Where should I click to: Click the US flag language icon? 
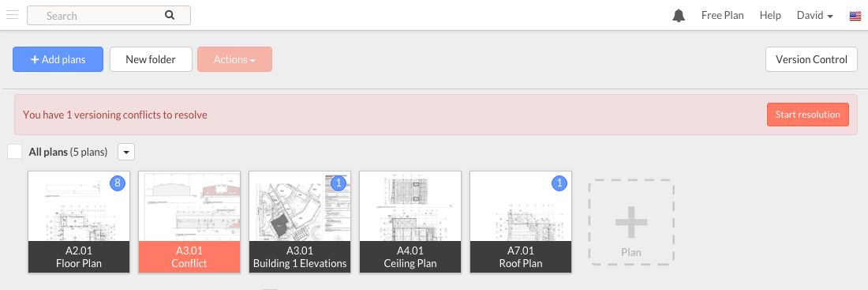(855, 16)
